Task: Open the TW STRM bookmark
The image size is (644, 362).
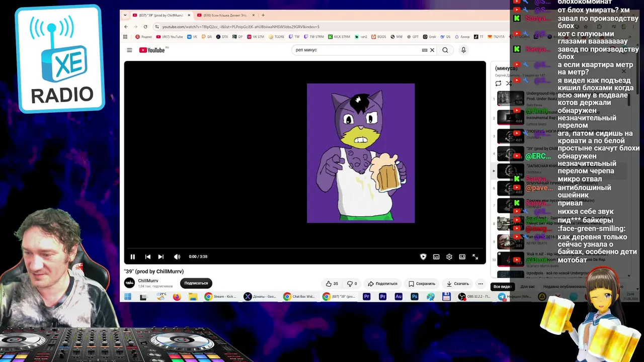Action: click(x=314, y=37)
